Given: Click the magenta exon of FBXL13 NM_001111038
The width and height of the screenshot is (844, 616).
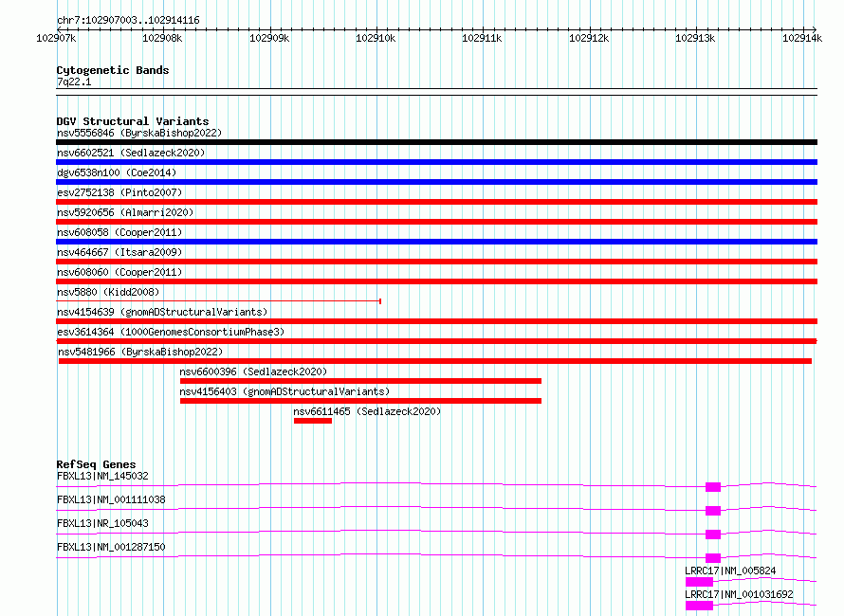Looking at the screenshot, I should 713,511.
